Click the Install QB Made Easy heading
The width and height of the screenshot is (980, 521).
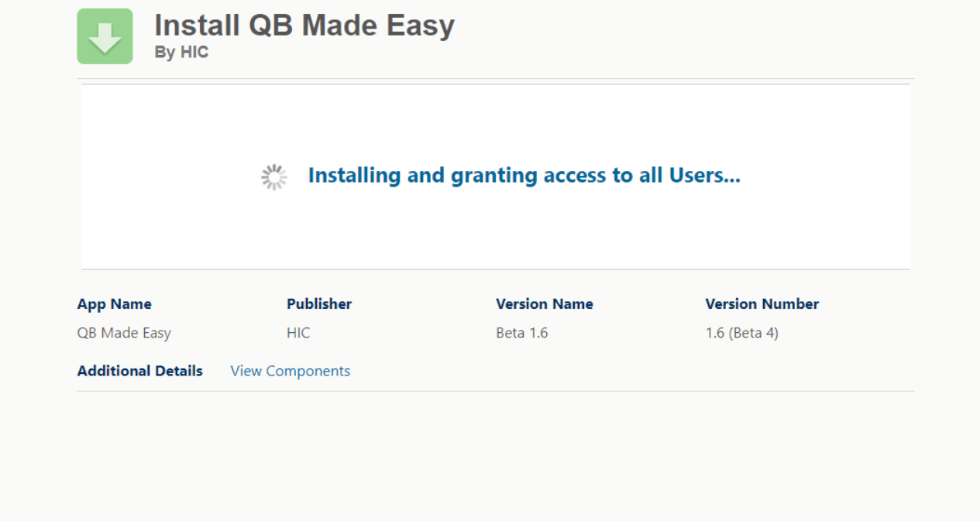(x=304, y=26)
